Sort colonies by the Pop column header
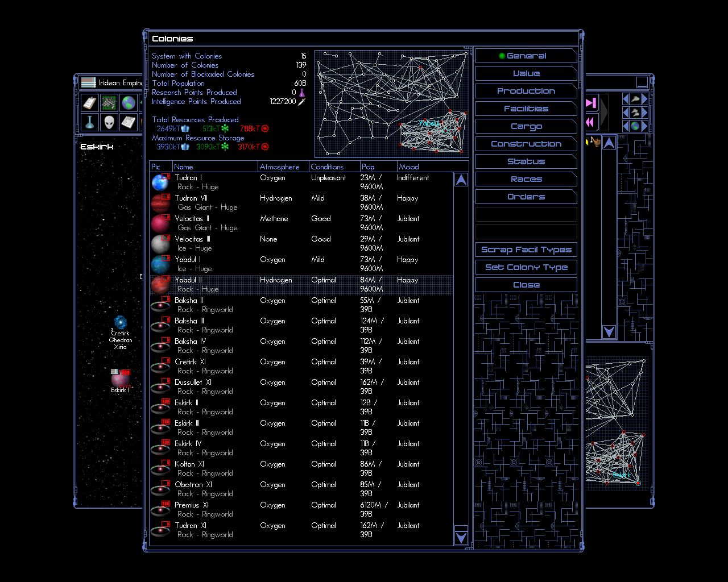 click(378, 167)
